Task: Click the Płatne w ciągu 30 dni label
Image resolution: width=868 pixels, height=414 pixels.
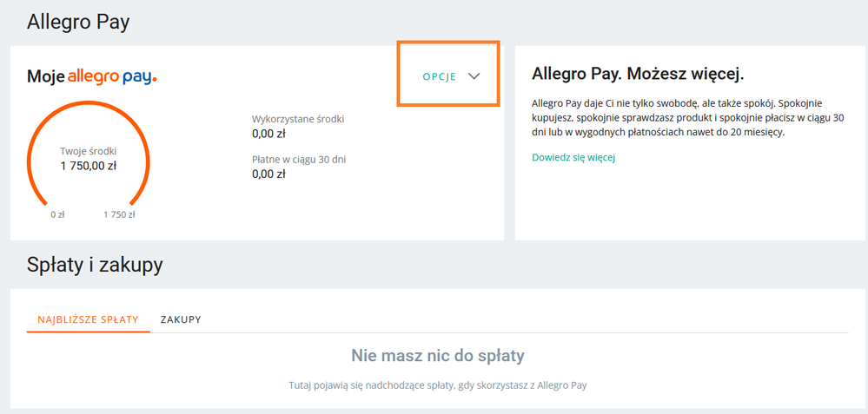Action: point(298,159)
